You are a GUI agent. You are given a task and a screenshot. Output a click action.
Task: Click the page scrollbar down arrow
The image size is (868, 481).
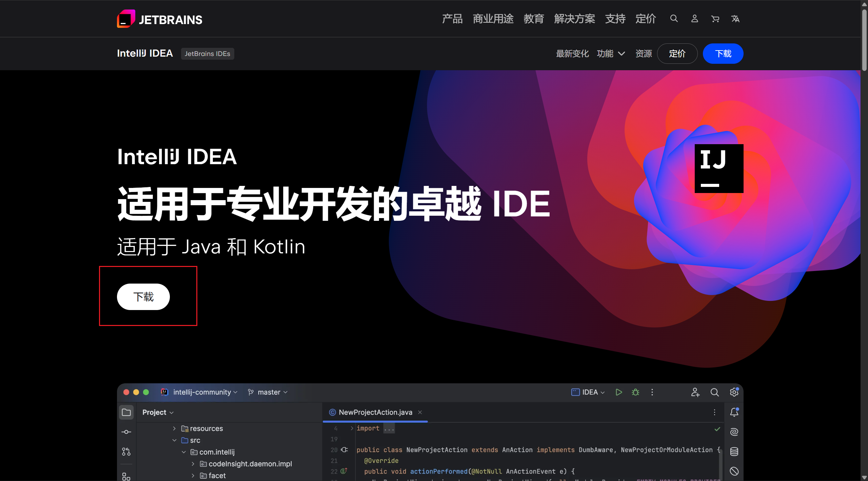(x=864, y=478)
